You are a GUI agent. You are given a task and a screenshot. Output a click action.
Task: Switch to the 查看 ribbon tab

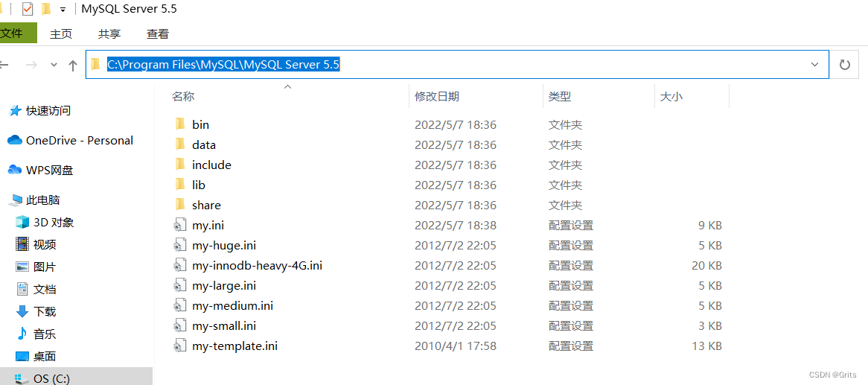pos(158,34)
